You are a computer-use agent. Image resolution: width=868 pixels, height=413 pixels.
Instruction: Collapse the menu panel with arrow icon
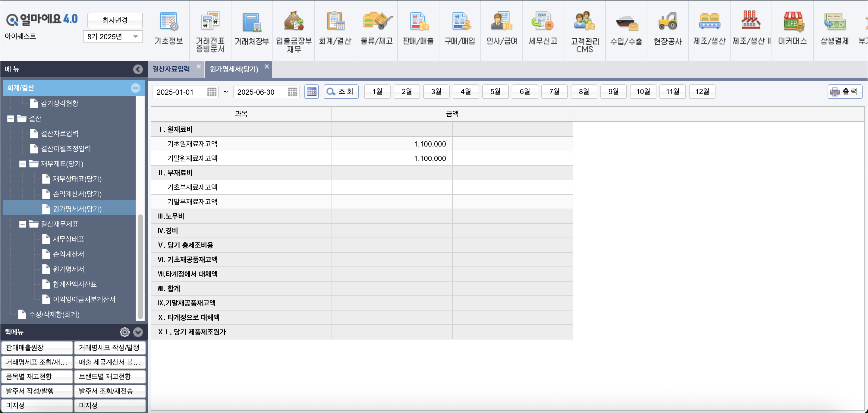coord(137,69)
